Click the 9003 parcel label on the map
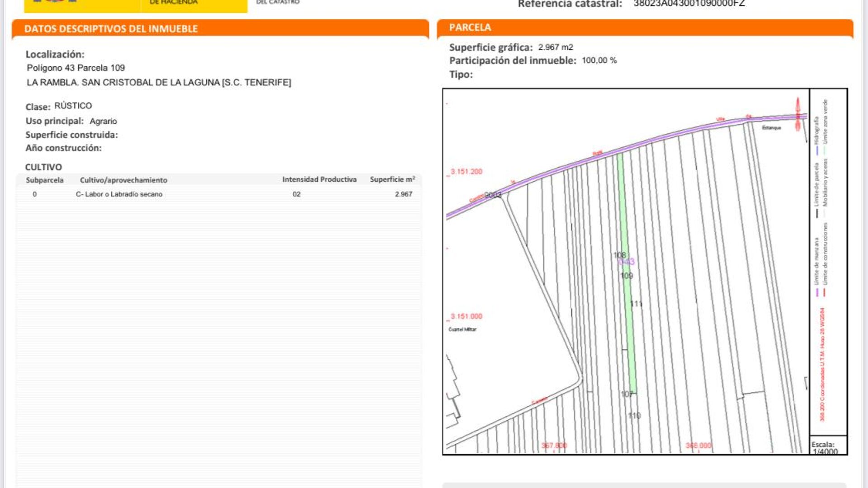Image resolution: width=868 pixels, height=488 pixels. click(493, 195)
